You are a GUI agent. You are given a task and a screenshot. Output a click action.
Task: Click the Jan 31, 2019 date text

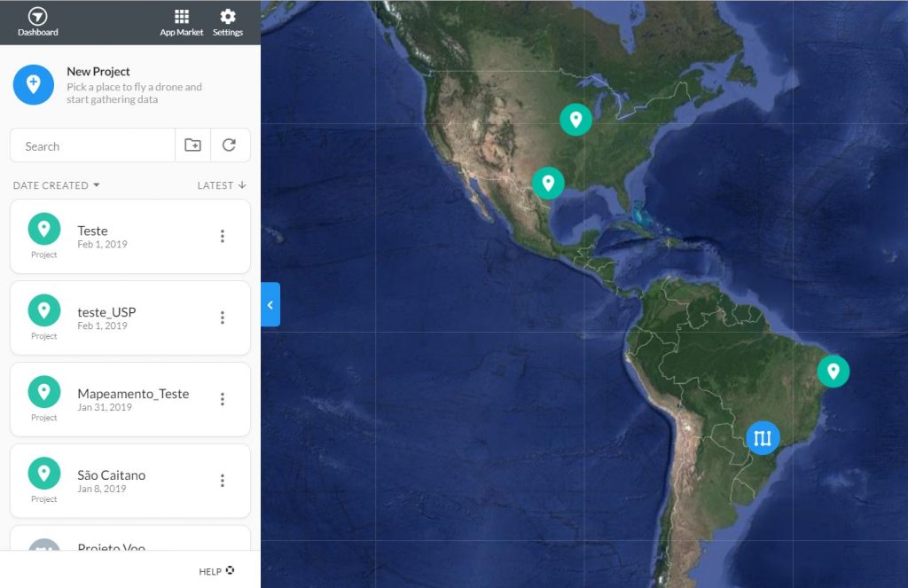105,407
